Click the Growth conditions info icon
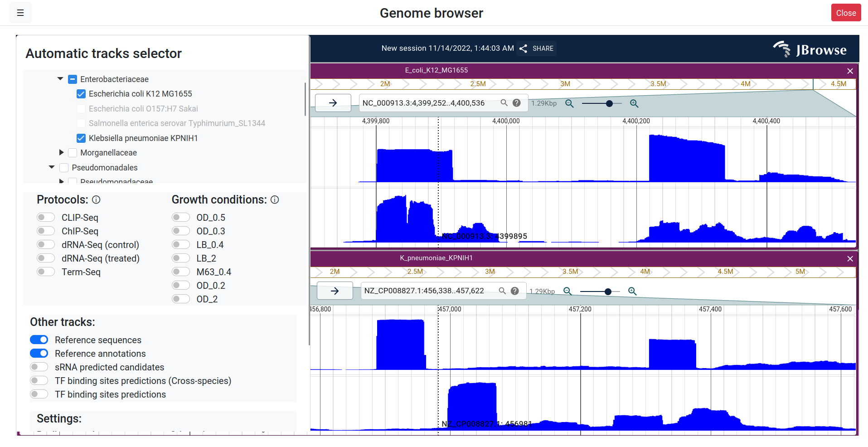This screenshot has height=447, width=868. [x=275, y=200]
